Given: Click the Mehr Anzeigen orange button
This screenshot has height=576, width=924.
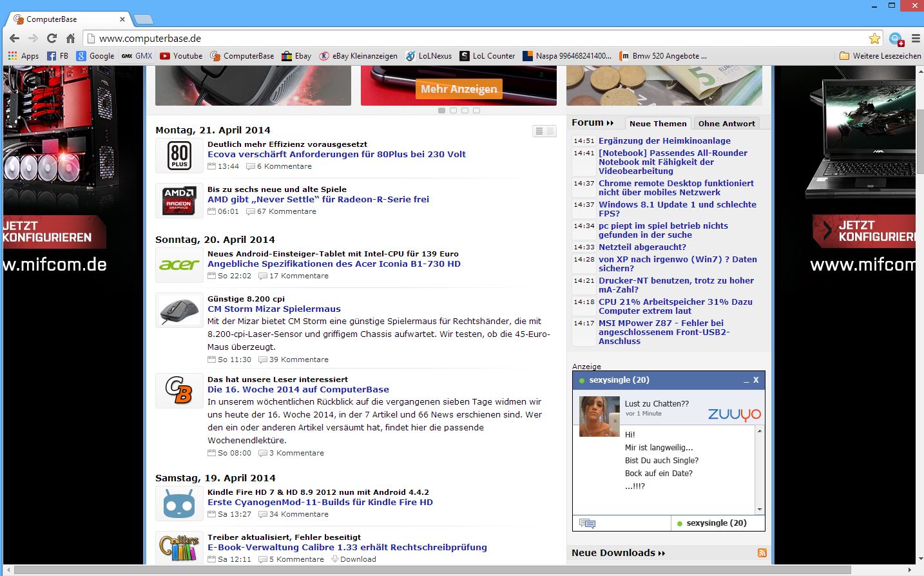Looking at the screenshot, I should coord(459,89).
